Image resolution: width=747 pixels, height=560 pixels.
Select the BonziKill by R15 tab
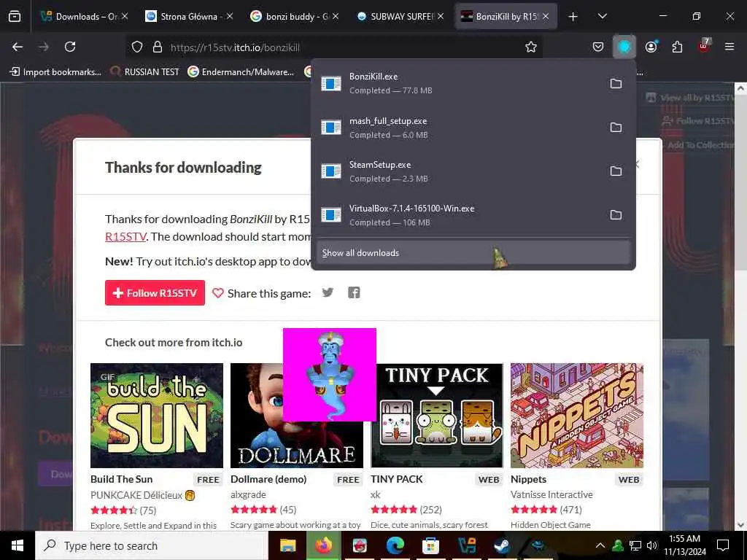[506, 16]
